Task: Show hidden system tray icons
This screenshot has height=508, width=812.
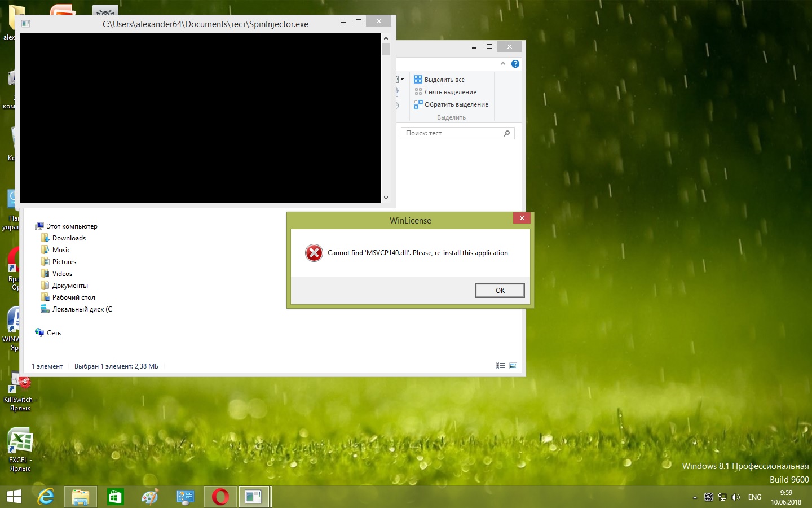Action: [695, 497]
